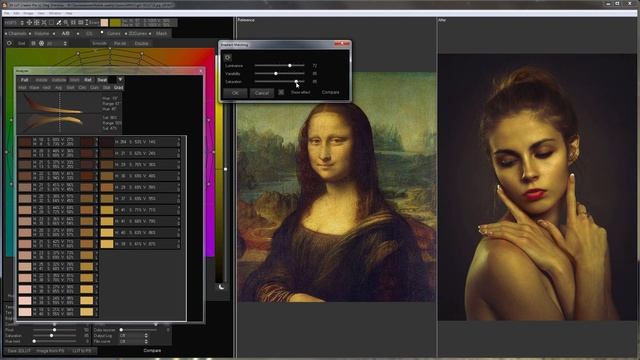
Task: Choose the rectangular grid type icon
Action: point(33,43)
